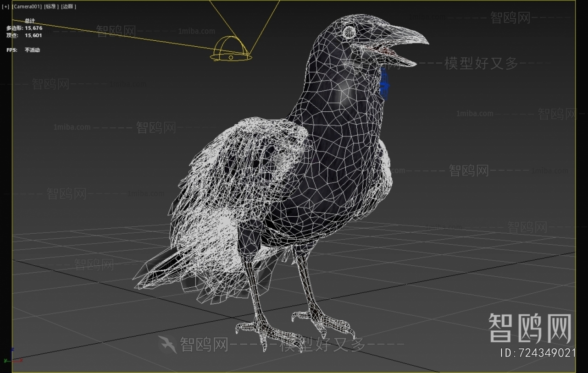
Task: Click the 多边形 count 15,676
Action: click(24, 28)
